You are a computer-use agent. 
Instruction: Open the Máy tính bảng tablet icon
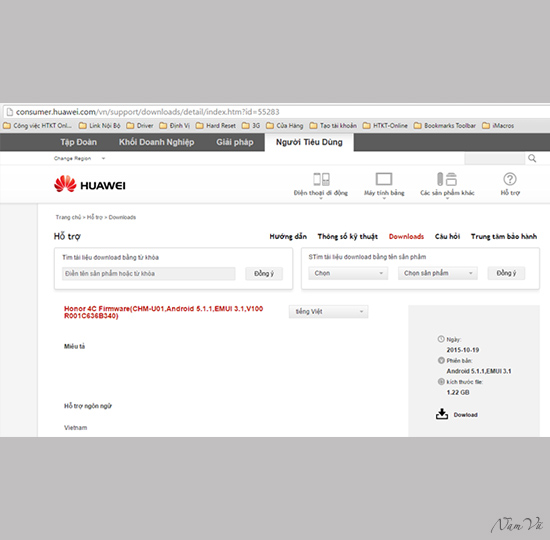click(x=384, y=179)
